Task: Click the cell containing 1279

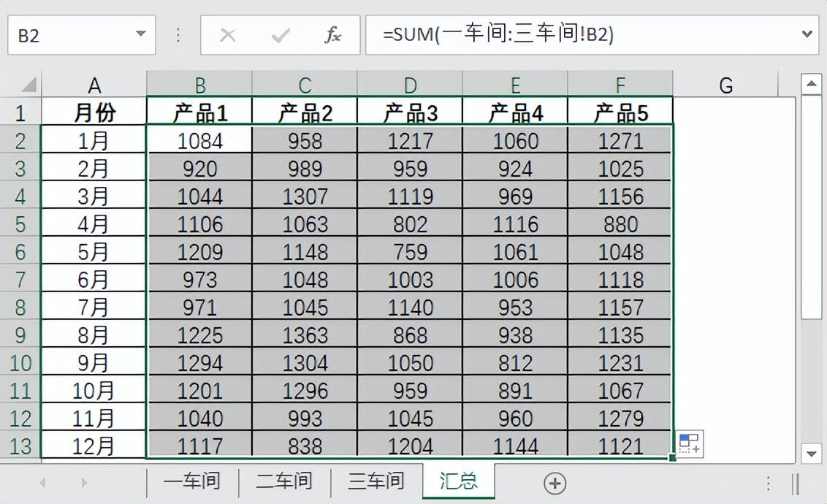Action: (x=620, y=418)
